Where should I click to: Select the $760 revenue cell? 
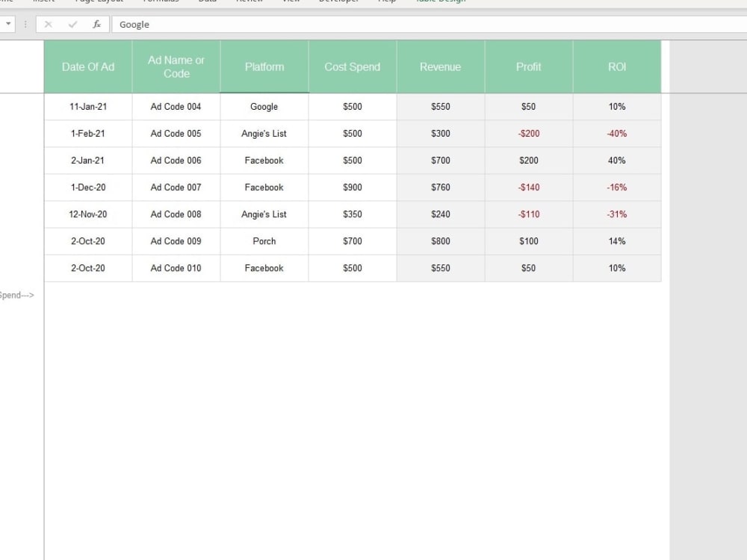[441, 187]
